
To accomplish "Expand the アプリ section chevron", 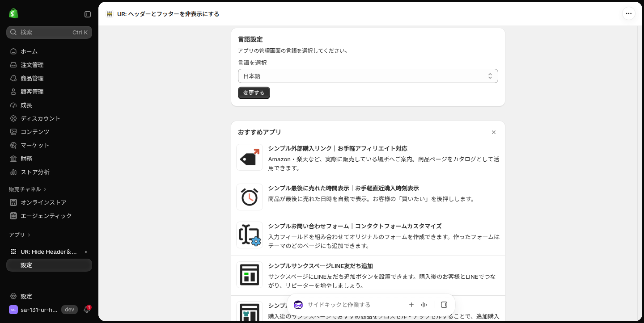I will pos(29,235).
